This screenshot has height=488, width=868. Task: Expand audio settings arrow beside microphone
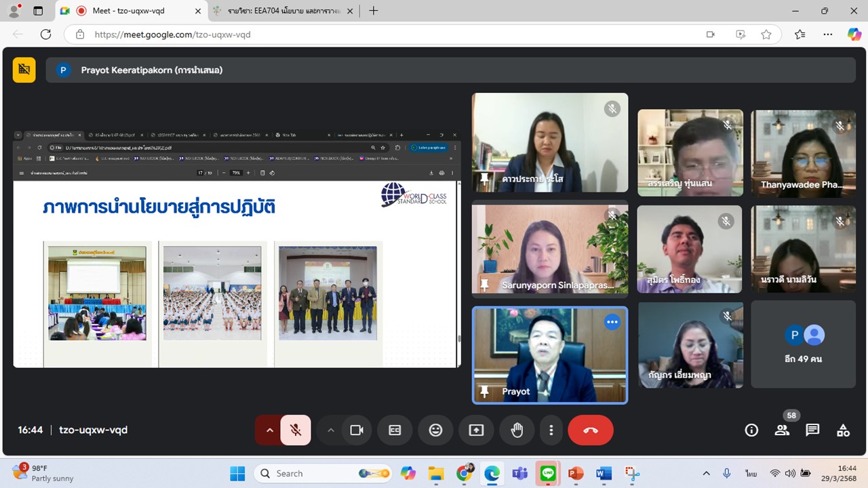pos(269,430)
